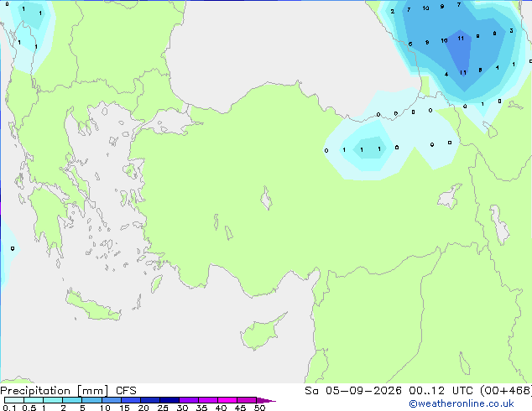Click the Lake Tuz outline in central Turkey
Screen dimensions: 532x411
266,198
